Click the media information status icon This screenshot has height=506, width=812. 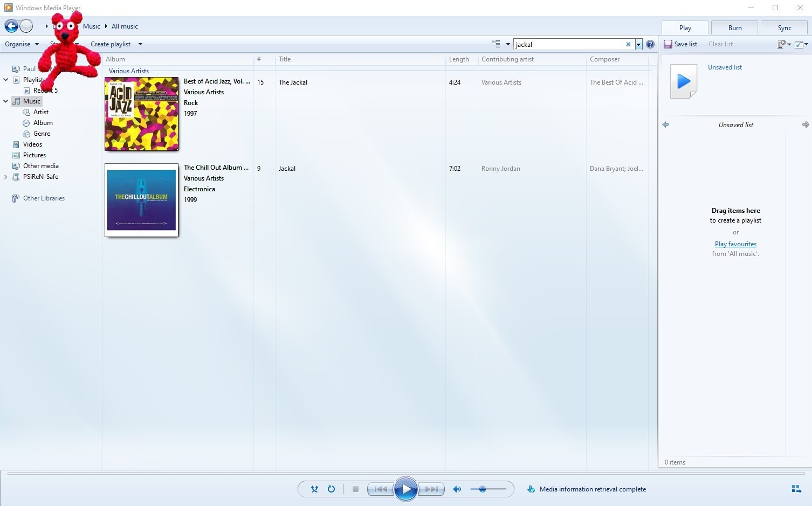click(531, 489)
